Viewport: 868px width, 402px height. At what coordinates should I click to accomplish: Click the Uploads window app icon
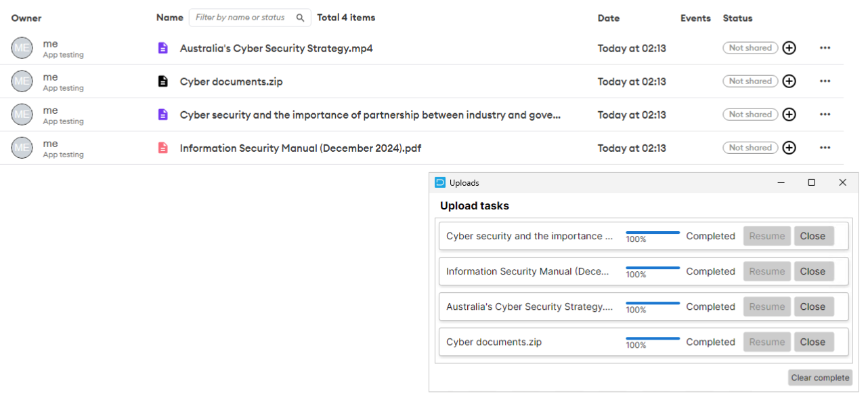click(x=440, y=182)
